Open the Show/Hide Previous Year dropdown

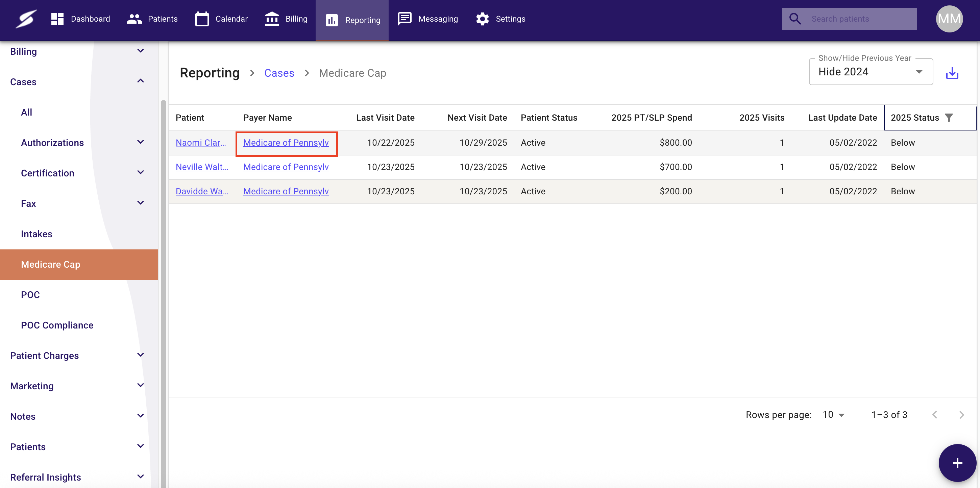pos(871,72)
